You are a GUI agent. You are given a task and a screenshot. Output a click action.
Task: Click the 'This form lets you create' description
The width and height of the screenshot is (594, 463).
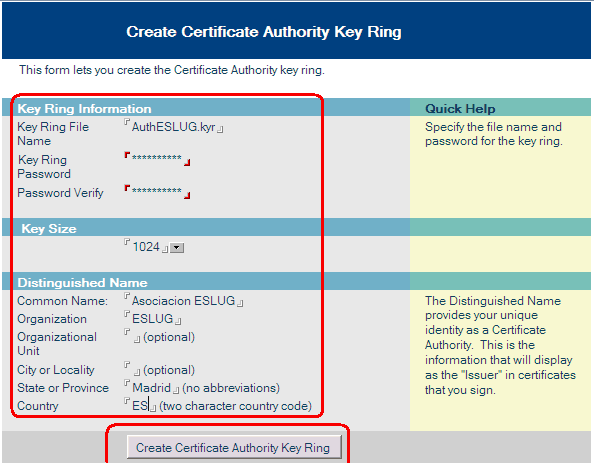[172, 70]
